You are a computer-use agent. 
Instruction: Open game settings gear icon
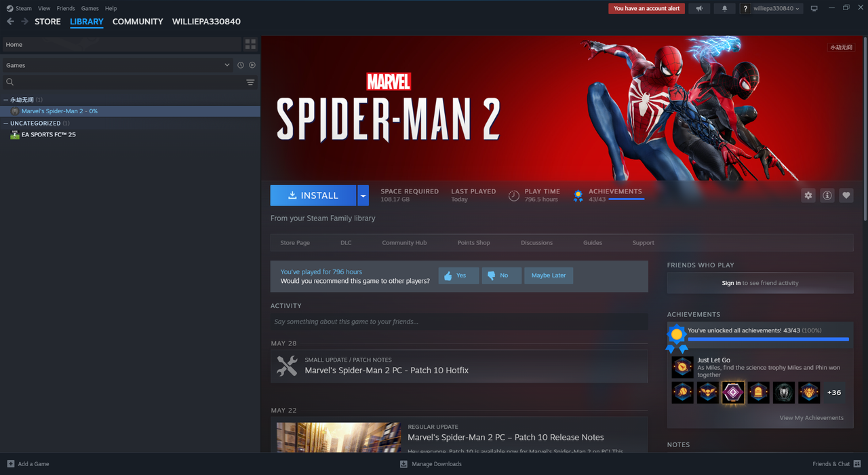tap(808, 195)
